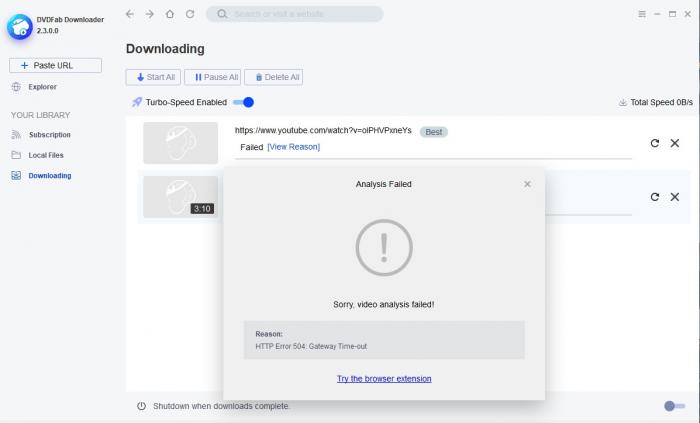
Task: Click the search or visit website field
Action: 295,14
